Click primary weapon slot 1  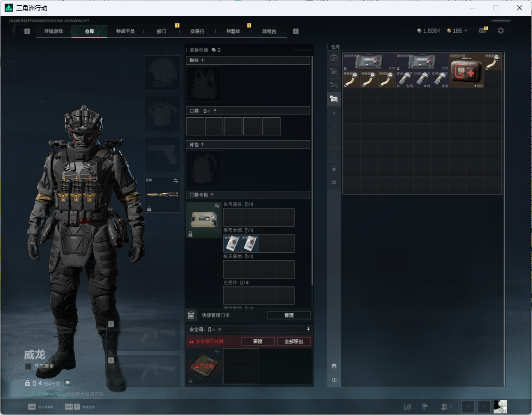[144, 335]
